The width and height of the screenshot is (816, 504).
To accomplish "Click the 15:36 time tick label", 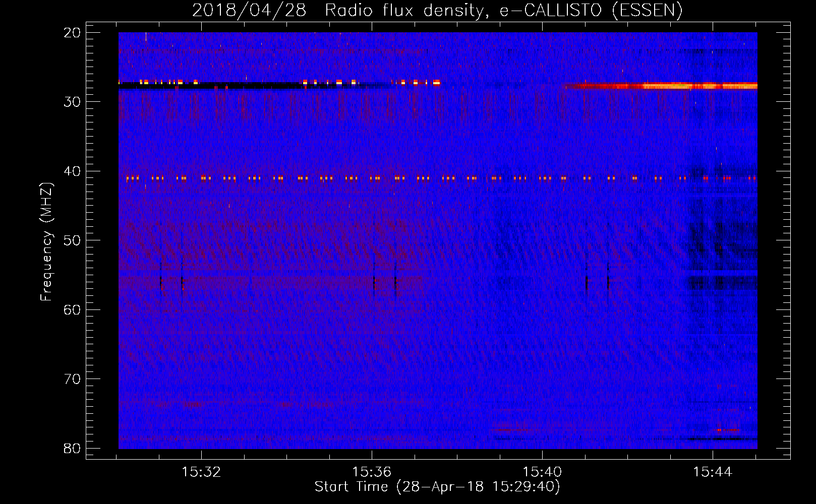I will 372,472.
